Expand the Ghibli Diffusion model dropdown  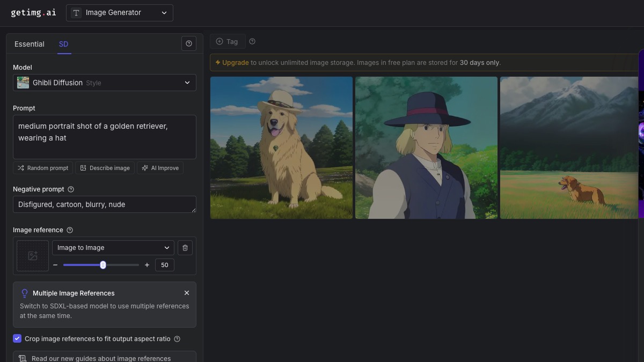[x=105, y=83]
